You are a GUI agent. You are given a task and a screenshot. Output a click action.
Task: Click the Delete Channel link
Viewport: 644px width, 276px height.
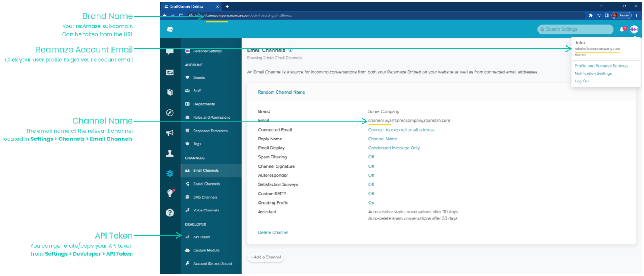[273, 232]
